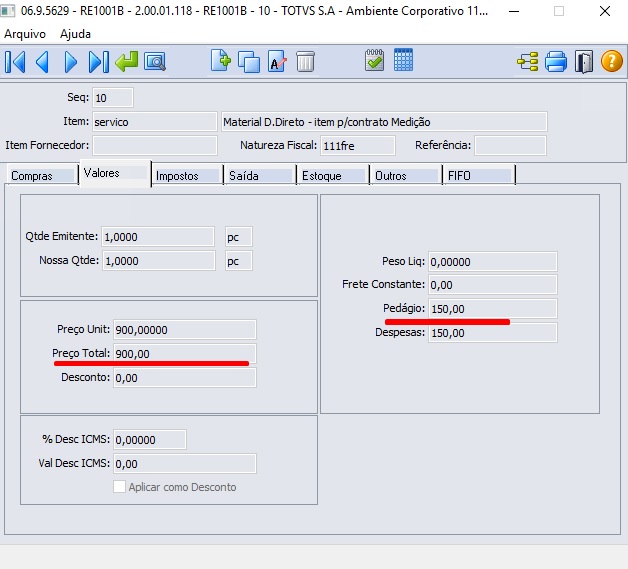Open the Saída tab
Screen dimensions: 628x569
pyautogui.click(x=260, y=175)
